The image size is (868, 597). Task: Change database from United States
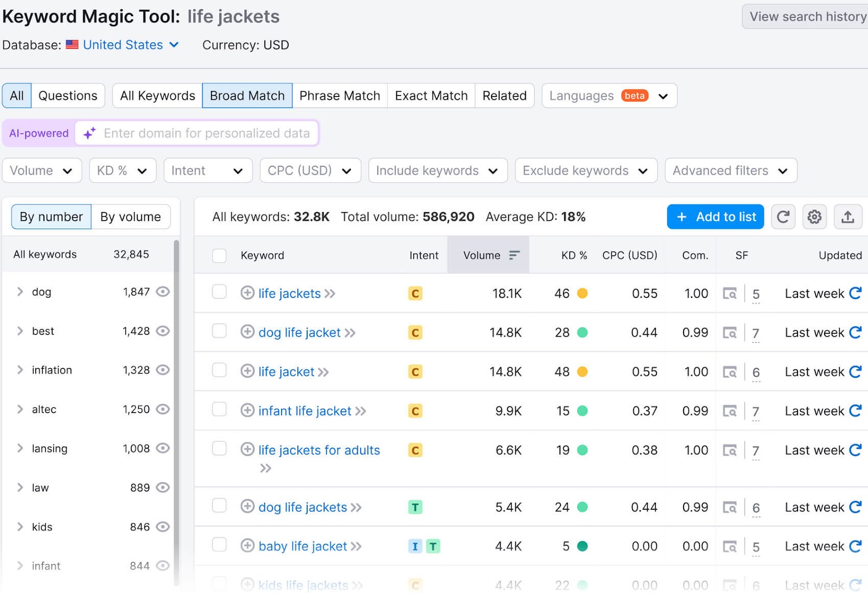click(123, 45)
